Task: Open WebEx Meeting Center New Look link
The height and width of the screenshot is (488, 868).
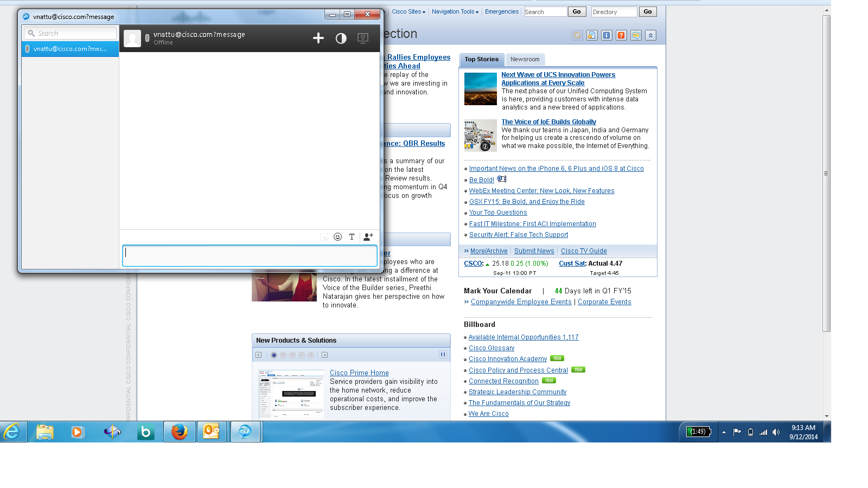Action: (x=541, y=191)
